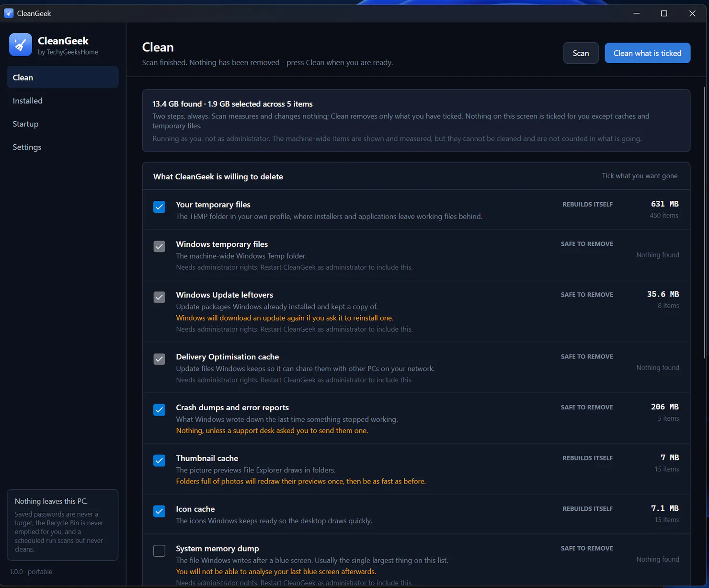Toggle Delivery Optimisation cache checkbox
Image resolution: width=709 pixels, height=588 pixels.
(159, 359)
